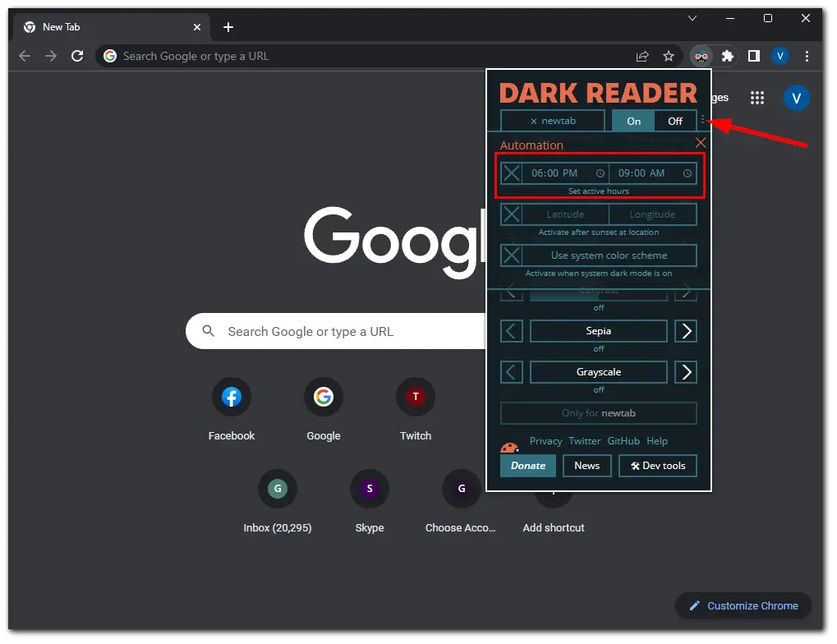Click the clock icon in 06:00 PM field
837x644 pixels.
point(600,173)
